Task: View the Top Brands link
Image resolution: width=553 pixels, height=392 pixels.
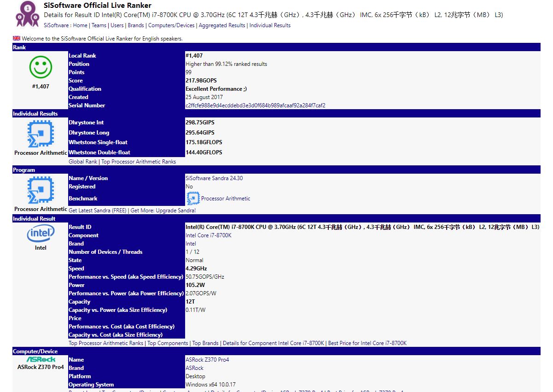Action: 205,343
